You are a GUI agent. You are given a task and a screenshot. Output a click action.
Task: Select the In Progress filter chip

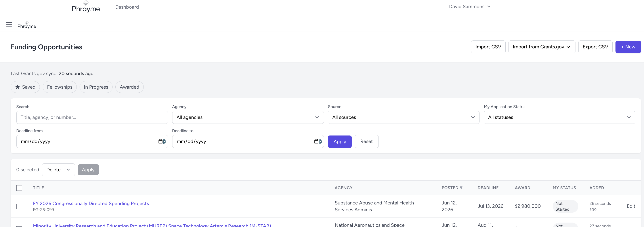[x=96, y=87]
